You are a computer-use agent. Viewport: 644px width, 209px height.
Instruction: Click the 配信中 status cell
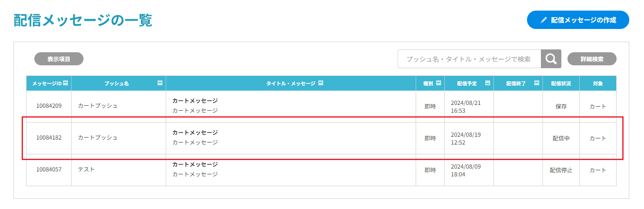pos(561,138)
